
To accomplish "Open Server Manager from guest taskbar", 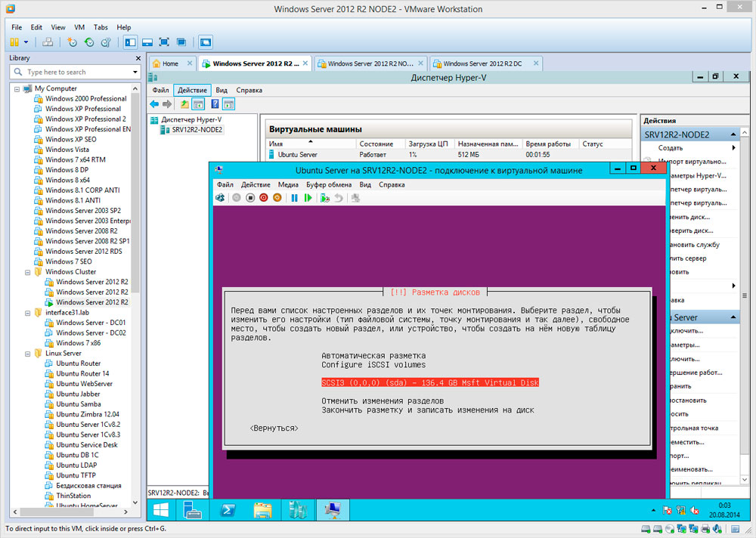I will (192, 510).
